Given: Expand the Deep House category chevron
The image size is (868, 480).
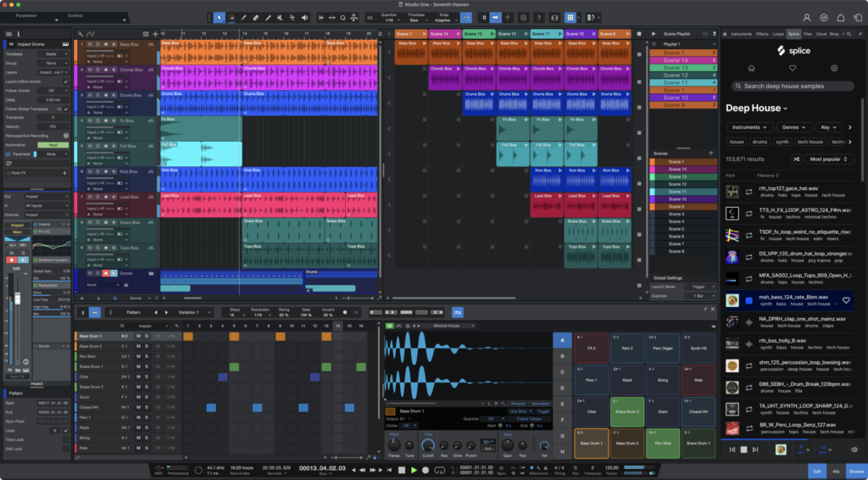Looking at the screenshot, I should tap(785, 109).
